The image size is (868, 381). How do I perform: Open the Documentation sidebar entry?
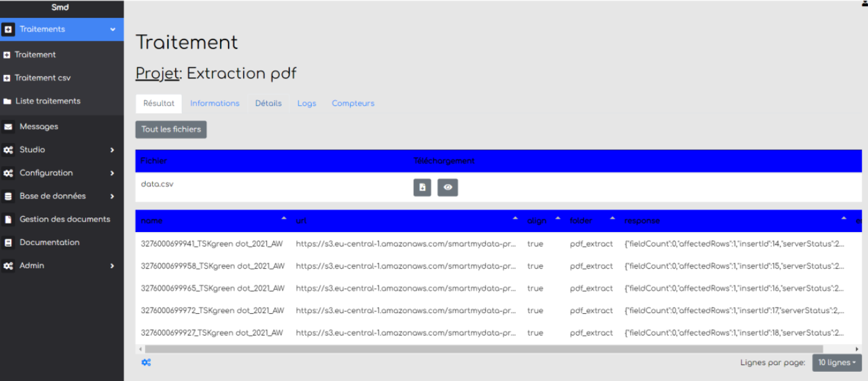pos(49,242)
